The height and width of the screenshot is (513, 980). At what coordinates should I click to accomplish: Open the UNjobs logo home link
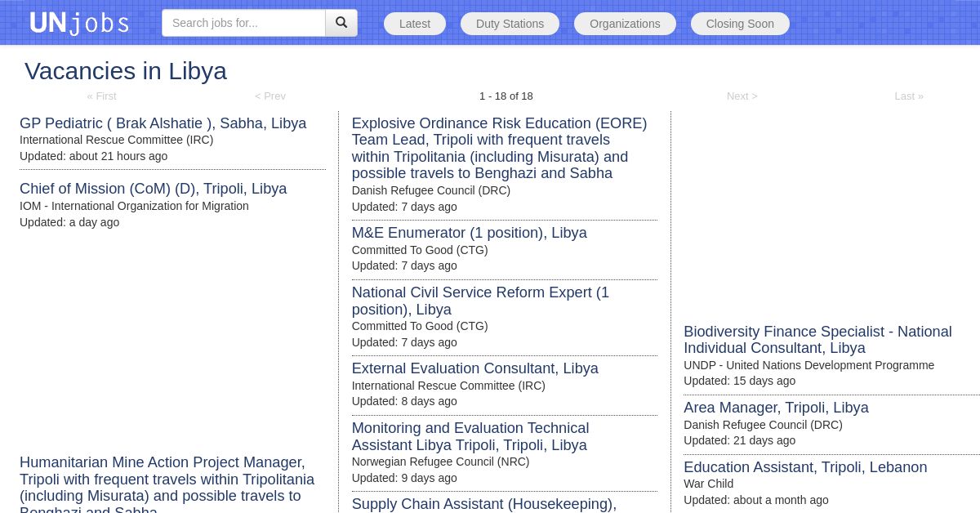79,23
